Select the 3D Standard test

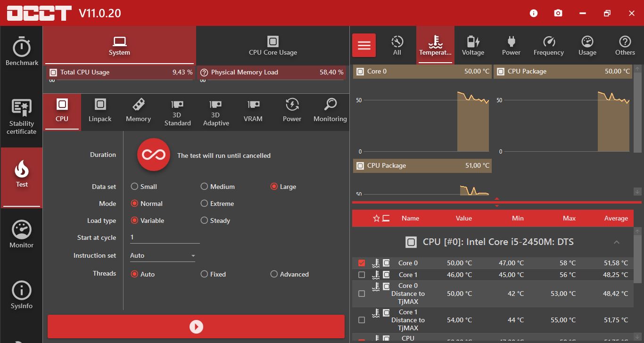pos(177,112)
